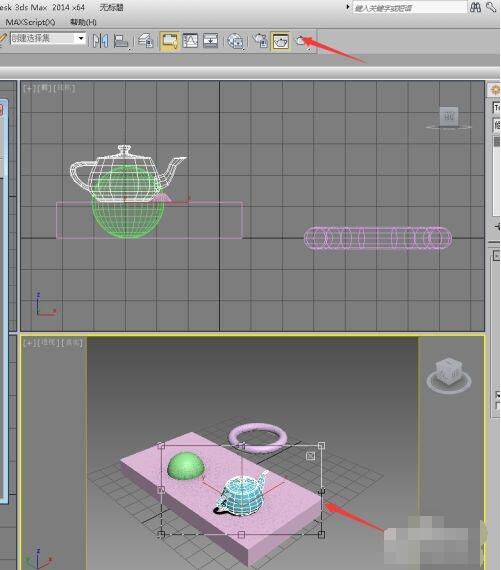Select the green hemisphere in perspective viewport
Image resolution: width=501 pixels, height=570 pixels.
(186, 466)
